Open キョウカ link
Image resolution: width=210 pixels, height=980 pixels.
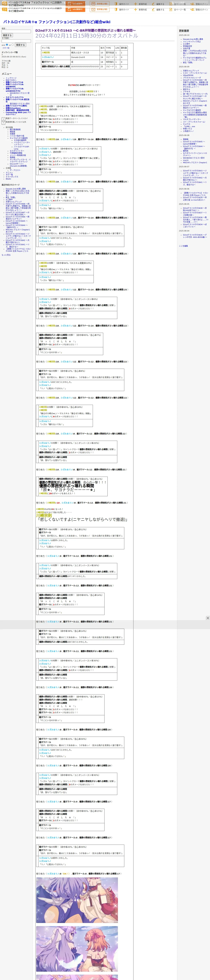[186, 124]
